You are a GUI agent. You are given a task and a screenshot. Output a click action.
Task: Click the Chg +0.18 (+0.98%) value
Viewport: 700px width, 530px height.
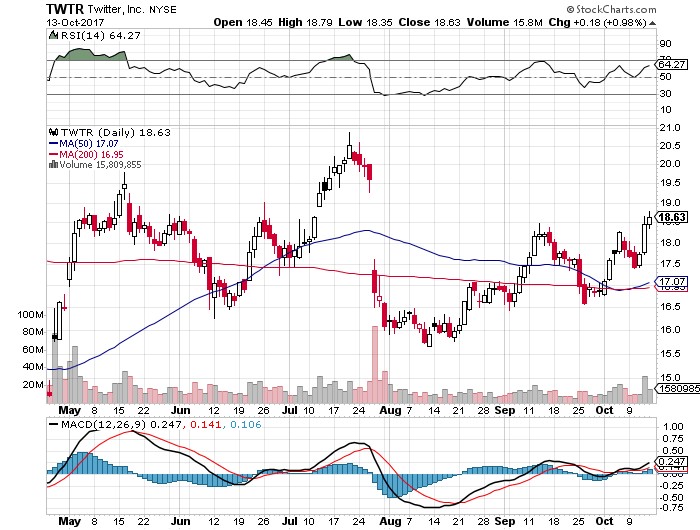click(597, 22)
